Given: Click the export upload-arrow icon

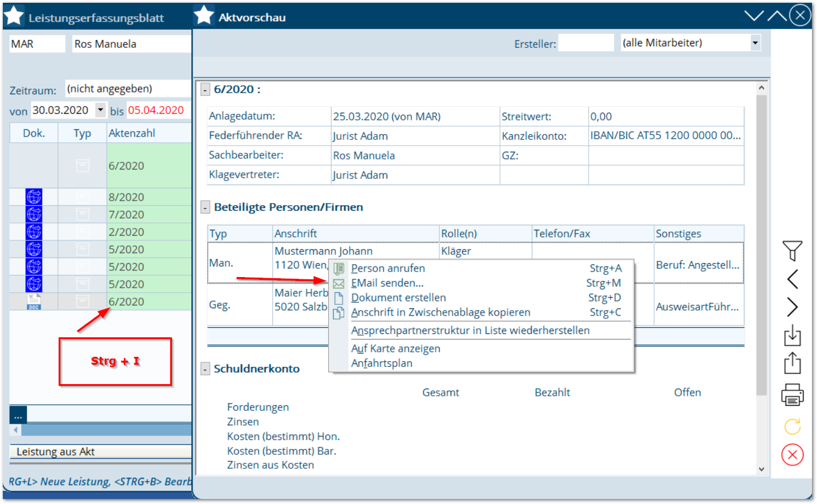Looking at the screenshot, I should (x=792, y=363).
